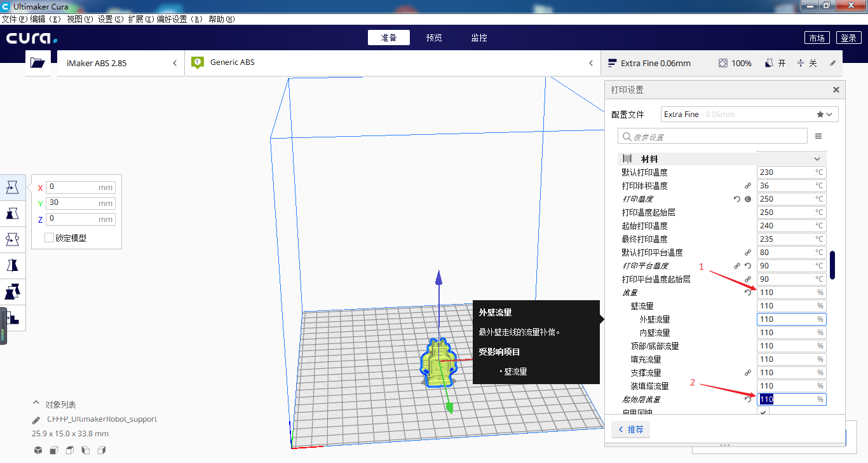Select the Scale tool in left toolbar
This screenshot has height=463, width=868.
(12, 213)
